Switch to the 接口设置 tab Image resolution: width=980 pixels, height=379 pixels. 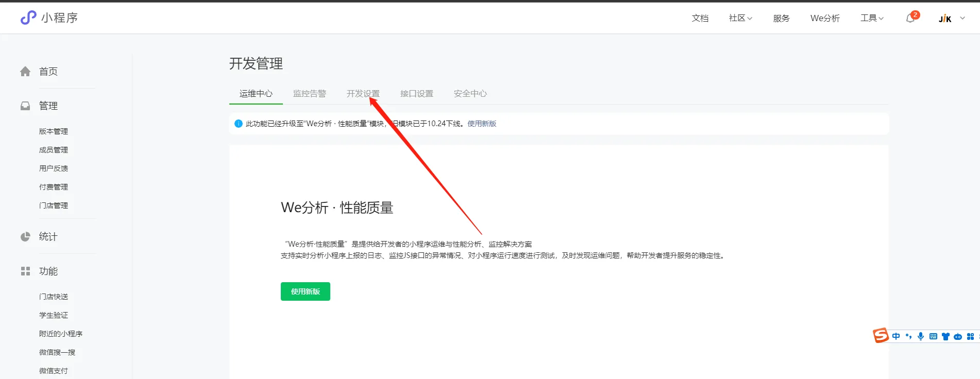click(x=417, y=93)
